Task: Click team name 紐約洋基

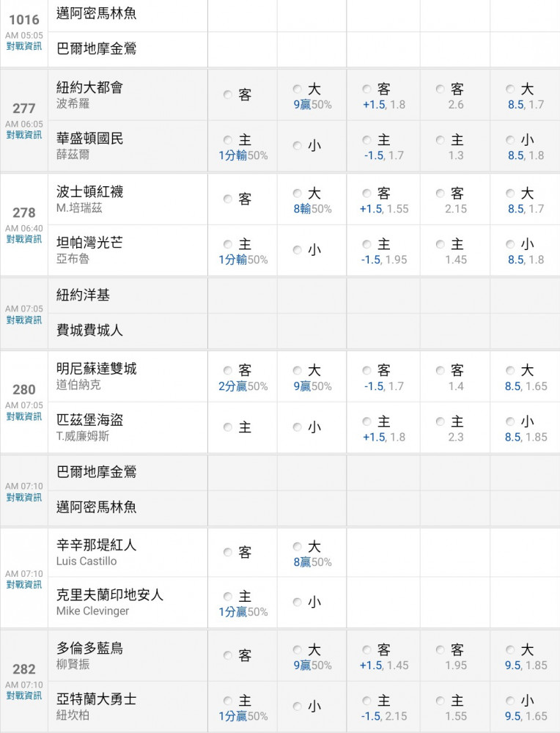Action: pyautogui.click(x=83, y=295)
